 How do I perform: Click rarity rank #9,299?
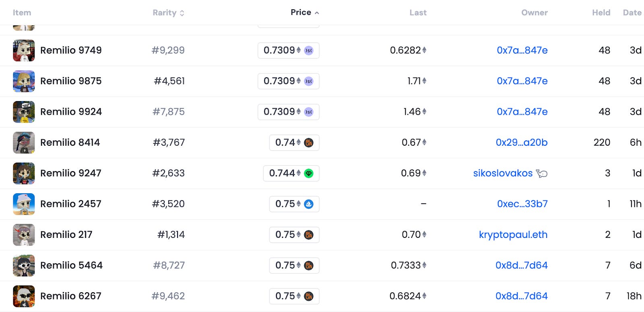click(168, 50)
